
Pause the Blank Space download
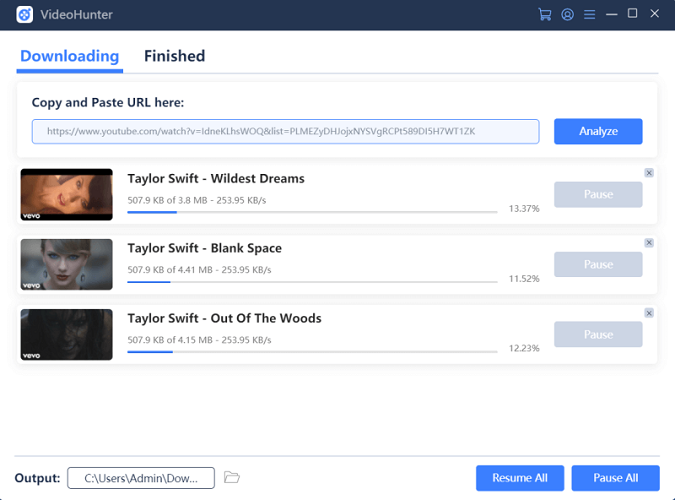[598, 264]
